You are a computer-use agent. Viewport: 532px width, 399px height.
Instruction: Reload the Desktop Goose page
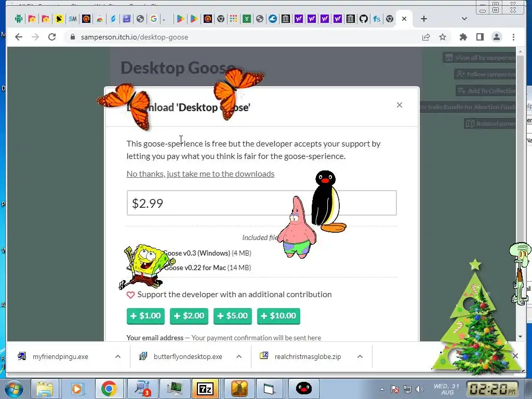pyautogui.click(x=52, y=37)
